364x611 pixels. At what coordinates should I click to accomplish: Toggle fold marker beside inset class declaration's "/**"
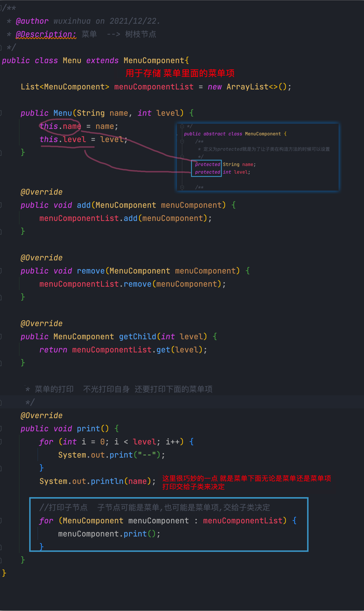tap(182, 141)
